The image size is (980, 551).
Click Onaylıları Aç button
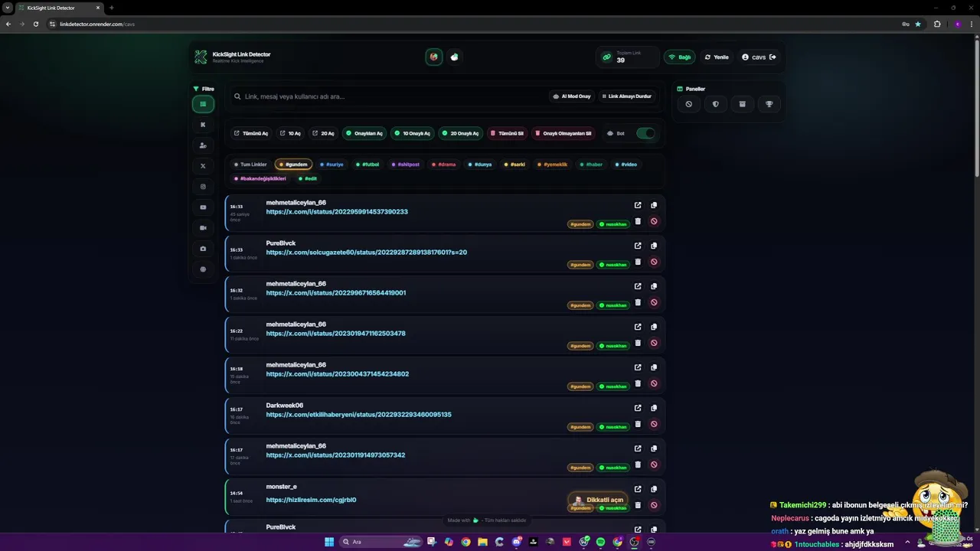coord(364,133)
